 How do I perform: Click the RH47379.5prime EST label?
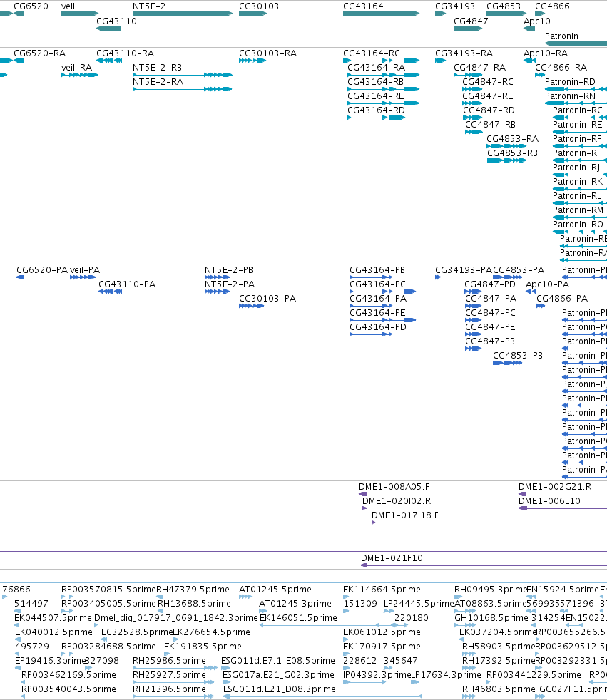193,590
